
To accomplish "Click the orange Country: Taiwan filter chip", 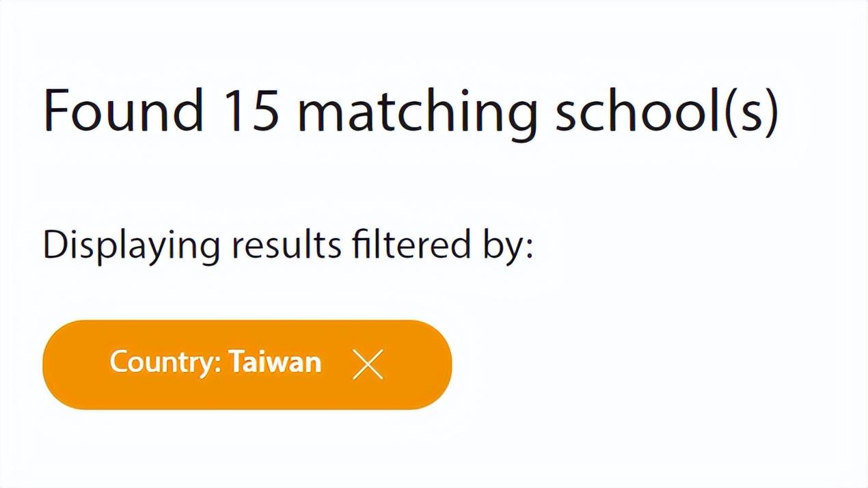I will tap(247, 364).
